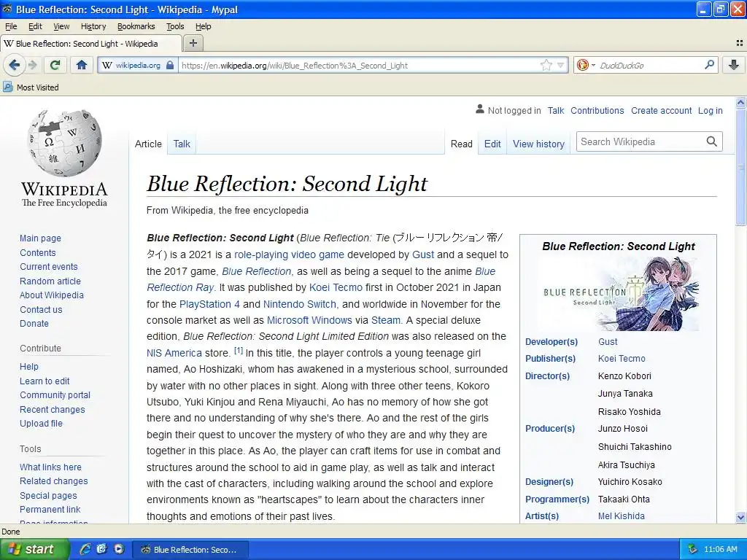Open the Edit menu
The height and width of the screenshot is (560, 747).
coord(35,26)
